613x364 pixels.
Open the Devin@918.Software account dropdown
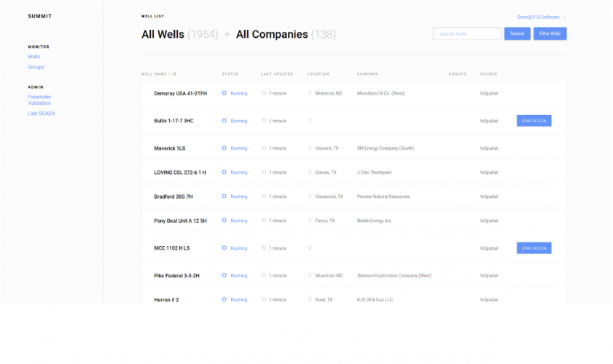[x=542, y=17]
